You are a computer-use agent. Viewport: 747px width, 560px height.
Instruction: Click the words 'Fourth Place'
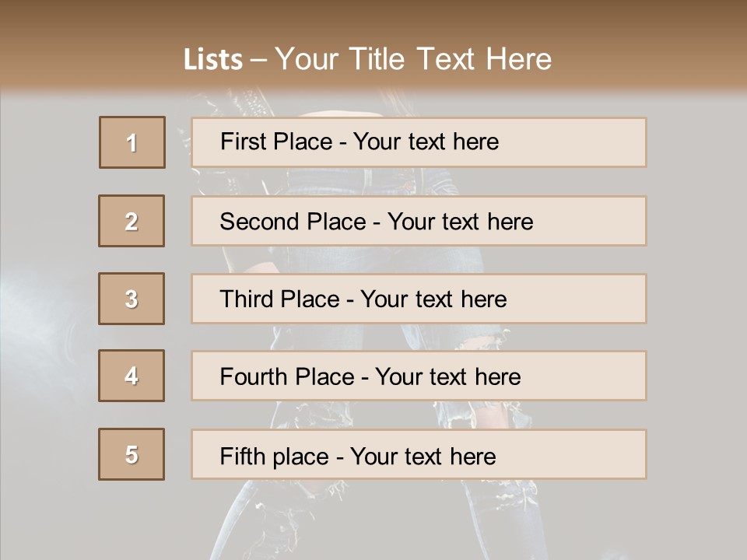[287, 377]
